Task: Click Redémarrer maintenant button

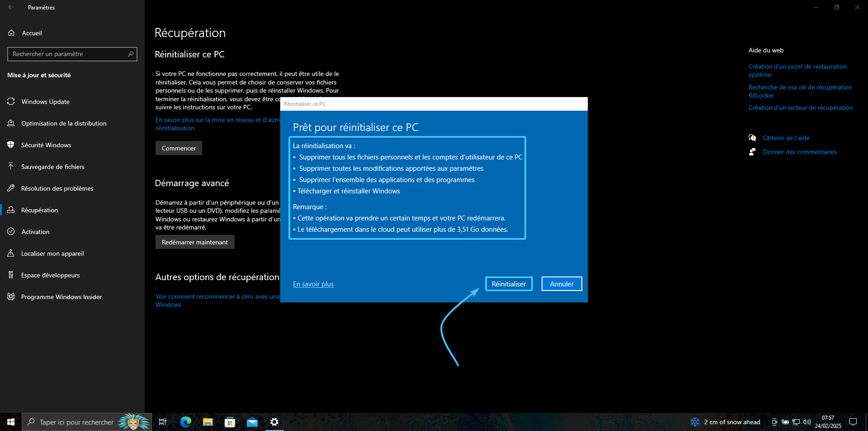Action: 195,242
